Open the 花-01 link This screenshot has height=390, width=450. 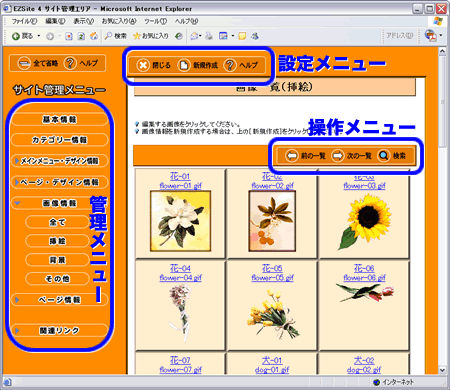(x=180, y=176)
